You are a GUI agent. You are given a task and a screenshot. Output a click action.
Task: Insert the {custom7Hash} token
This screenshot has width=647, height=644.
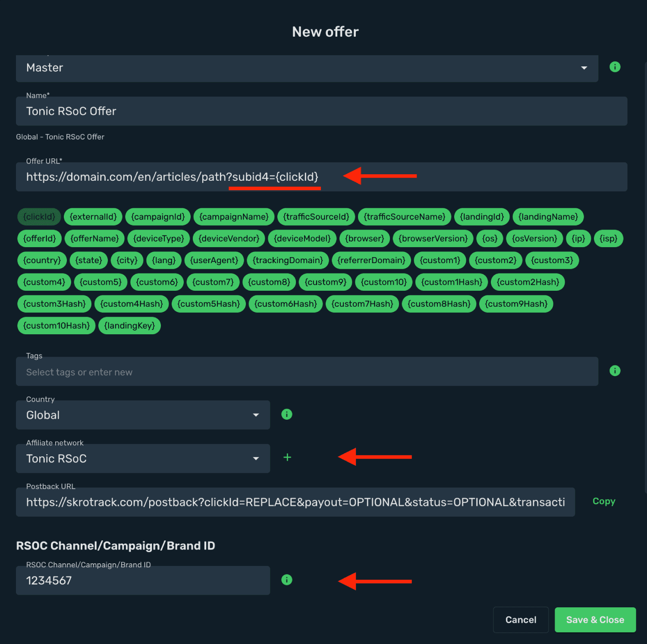[362, 304]
